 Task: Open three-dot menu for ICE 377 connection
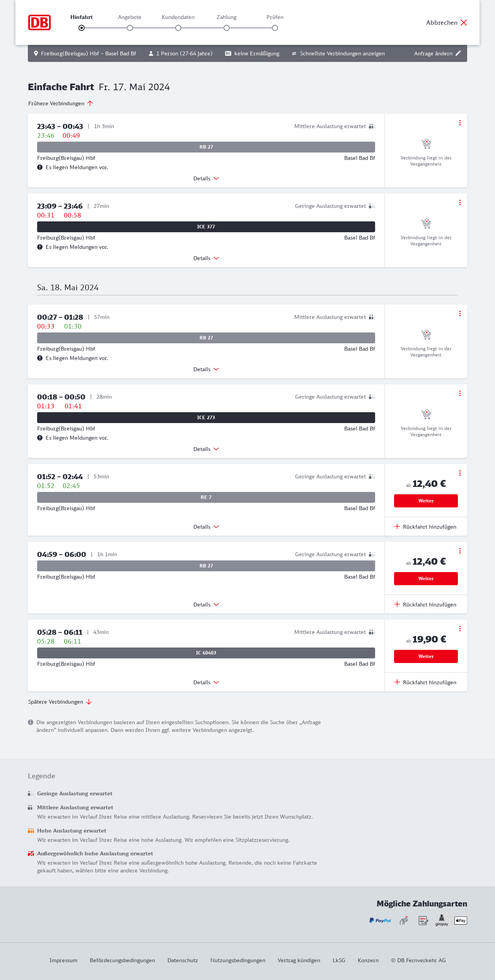pos(460,203)
